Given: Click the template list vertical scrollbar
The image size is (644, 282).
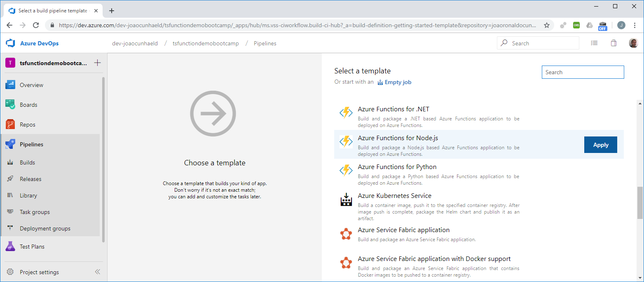Looking at the screenshot, I should coord(640,202).
